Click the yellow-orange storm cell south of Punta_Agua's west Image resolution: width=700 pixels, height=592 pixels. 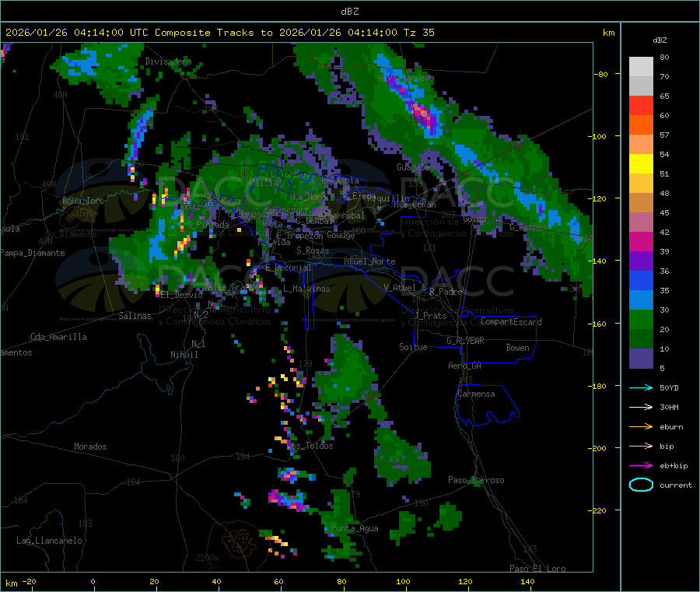click(x=278, y=541)
